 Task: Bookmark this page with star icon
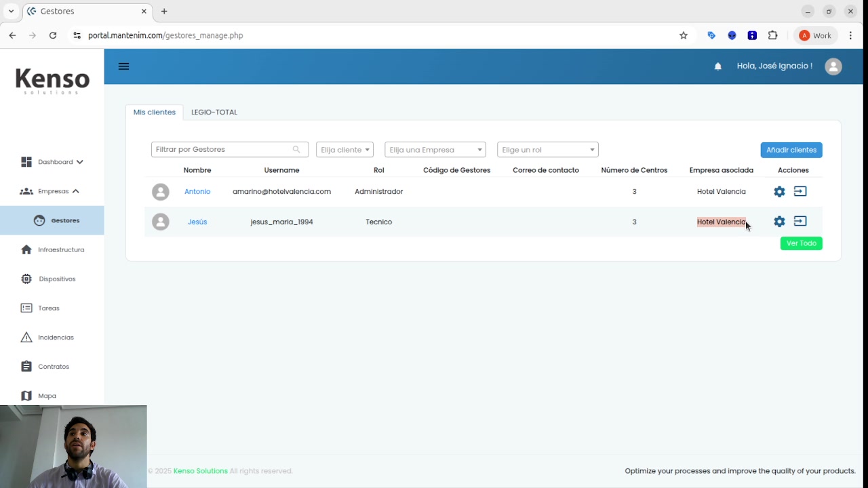pos(684,35)
